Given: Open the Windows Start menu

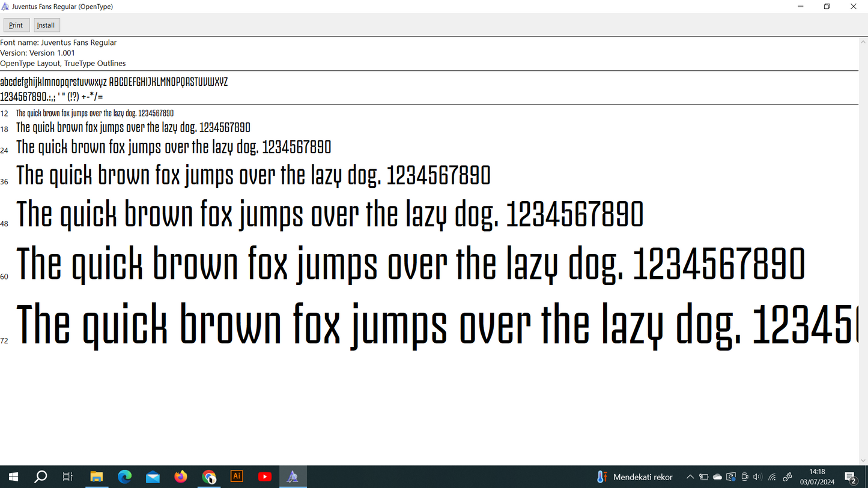Looking at the screenshot, I should click(13, 477).
